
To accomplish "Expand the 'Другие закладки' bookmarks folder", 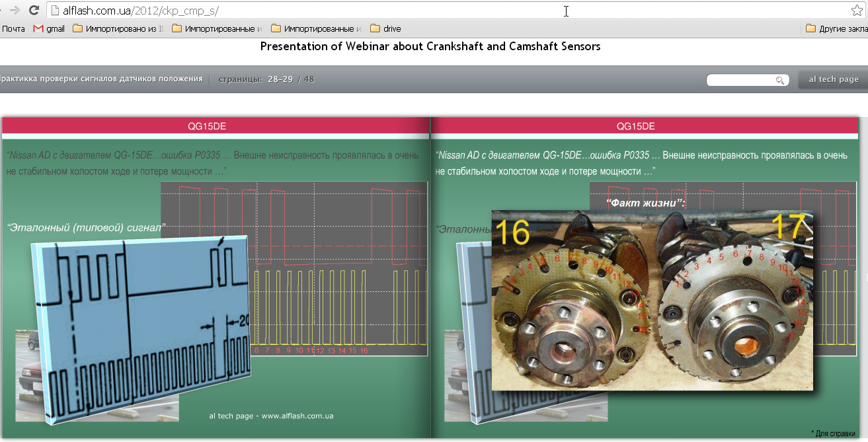I will tap(836, 28).
